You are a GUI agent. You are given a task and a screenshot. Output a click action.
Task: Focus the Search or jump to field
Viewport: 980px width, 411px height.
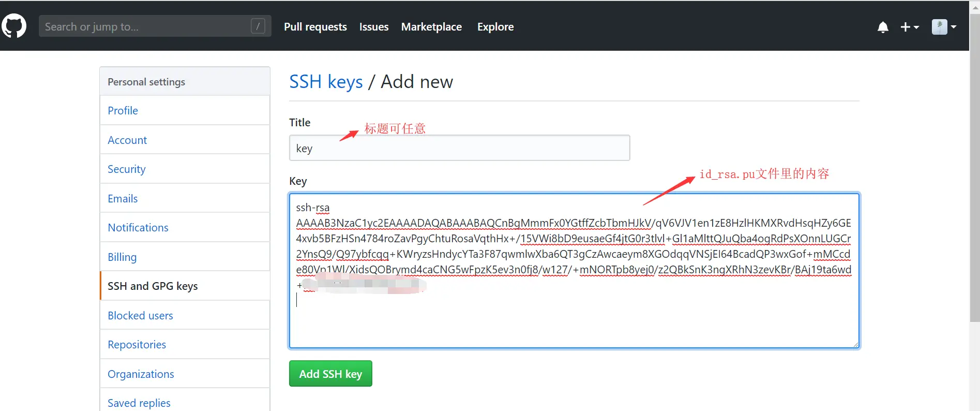point(155,26)
